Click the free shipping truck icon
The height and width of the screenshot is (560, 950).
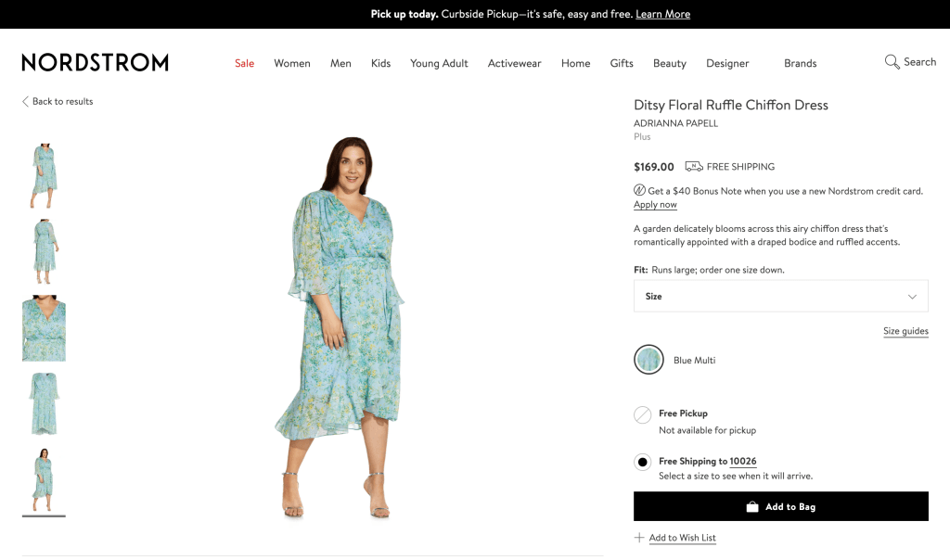click(693, 167)
